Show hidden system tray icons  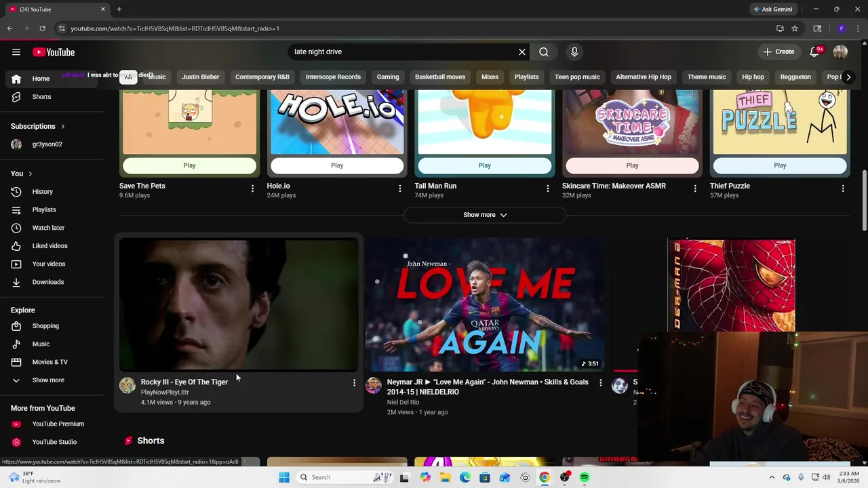click(772, 477)
